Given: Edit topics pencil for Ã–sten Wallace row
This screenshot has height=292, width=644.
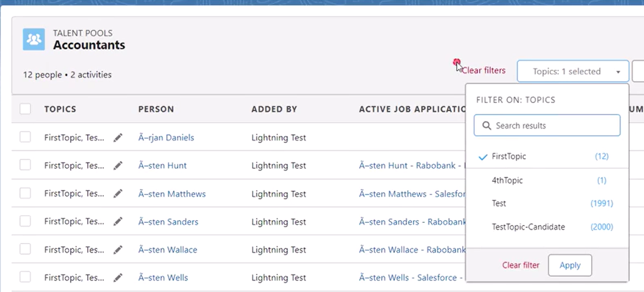Looking at the screenshot, I should pyautogui.click(x=118, y=250).
